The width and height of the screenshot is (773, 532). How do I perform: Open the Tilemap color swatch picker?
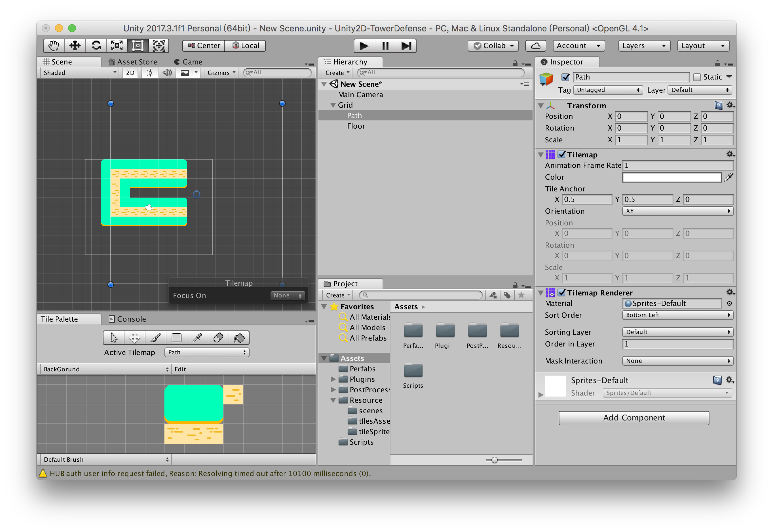[x=671, y=177]
